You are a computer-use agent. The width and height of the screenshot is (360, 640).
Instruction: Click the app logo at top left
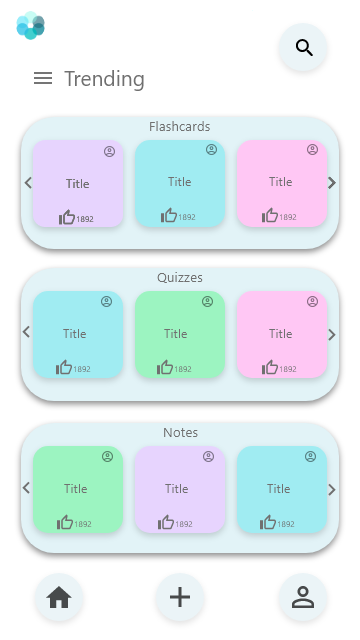tap(31, 25)
